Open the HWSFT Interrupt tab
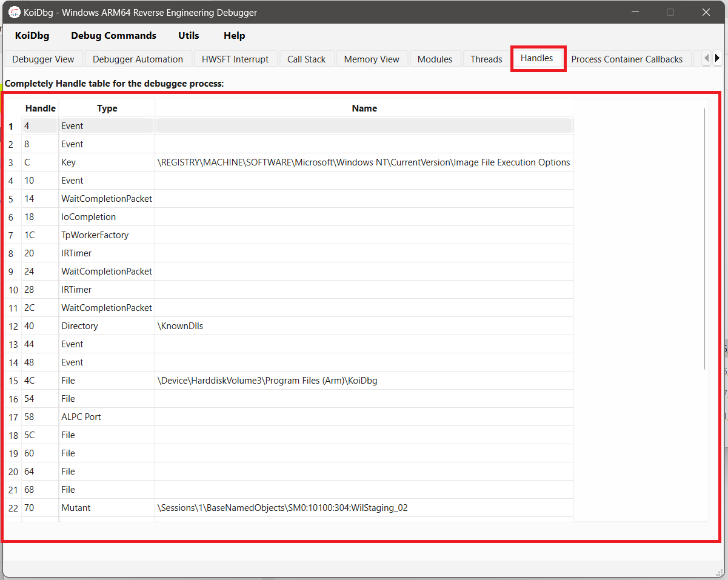Viewport: 728px width, 580px height. tap(235, 59)
